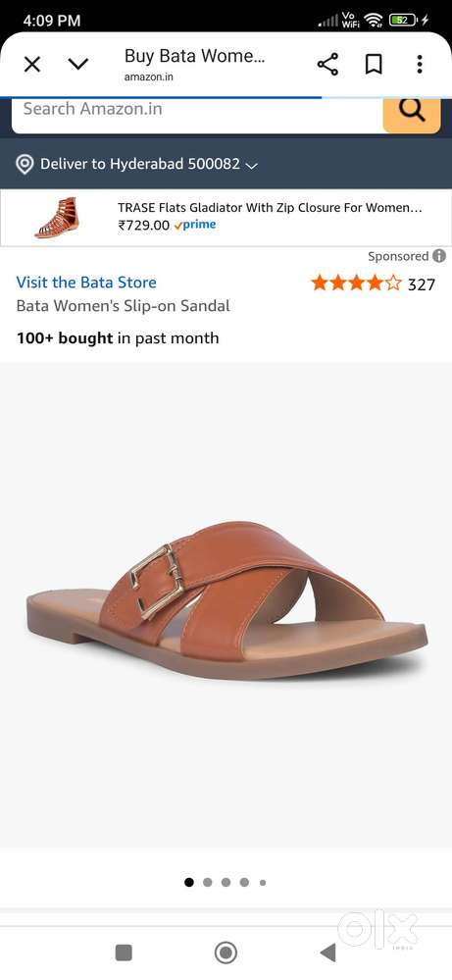452x980 pixels.
Task: Close the browser tab with X icon
Action: [31, 64]
